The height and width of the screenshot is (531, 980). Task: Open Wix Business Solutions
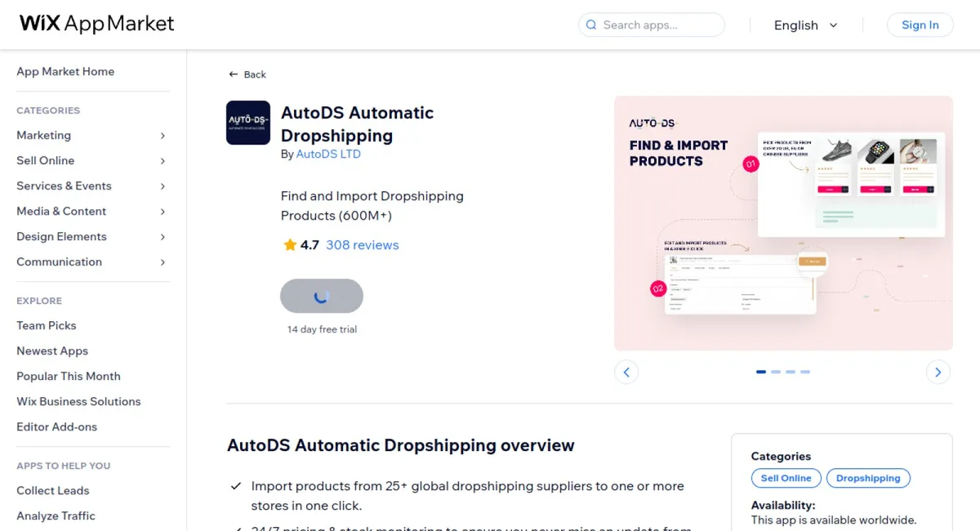point(78,401)
